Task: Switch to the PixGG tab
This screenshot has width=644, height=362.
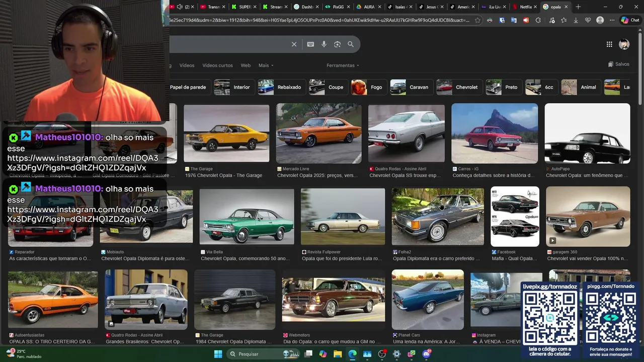Action: 338,7
